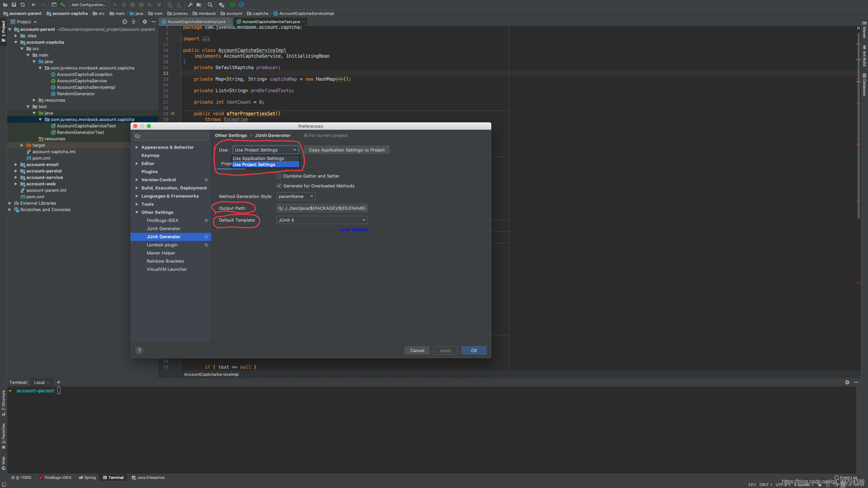Open the Maven tool window stripe

click(x=864, y=30)
